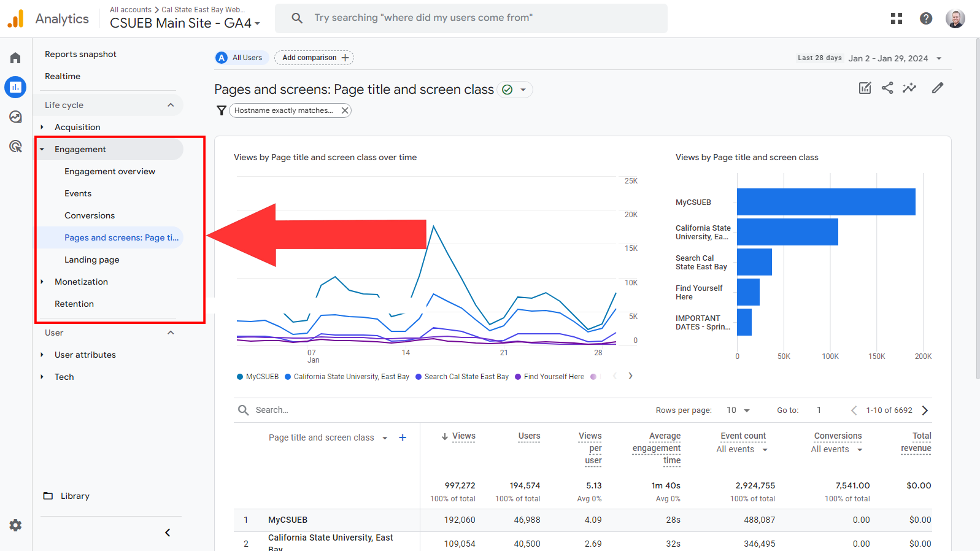Click the Share this report icon
Screen dimensions: 980x551
click(x=887, y=88)
